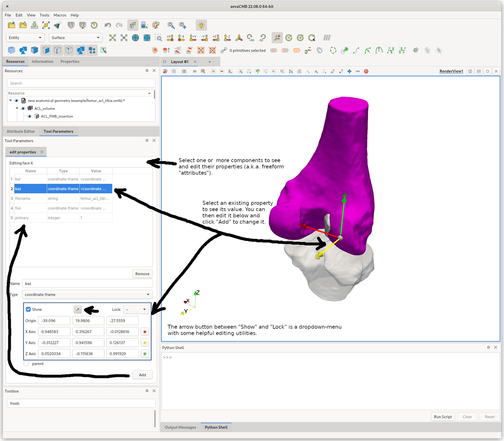Open the Type coordinate-frame dropdown
The height and width of the screenshot is (441, 504).
coord(87,294)
